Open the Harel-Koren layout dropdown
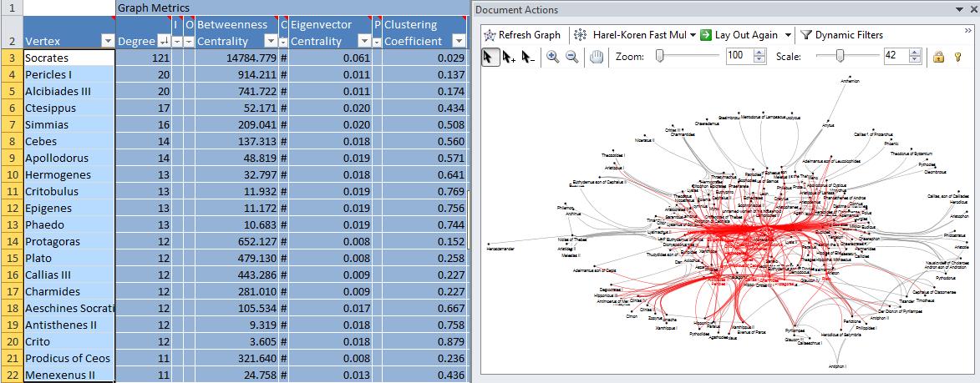The image size is (980, 383). tap(693, 35)
